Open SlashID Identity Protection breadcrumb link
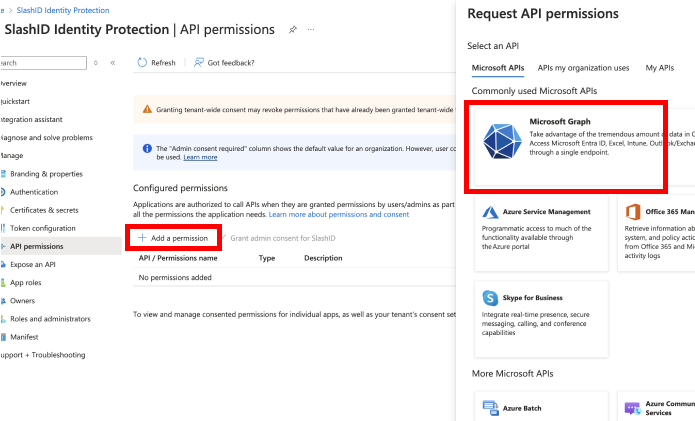Image resolution: width=695 pixels, height=421 pixels. pyautogui.click(x=63, y=10)
